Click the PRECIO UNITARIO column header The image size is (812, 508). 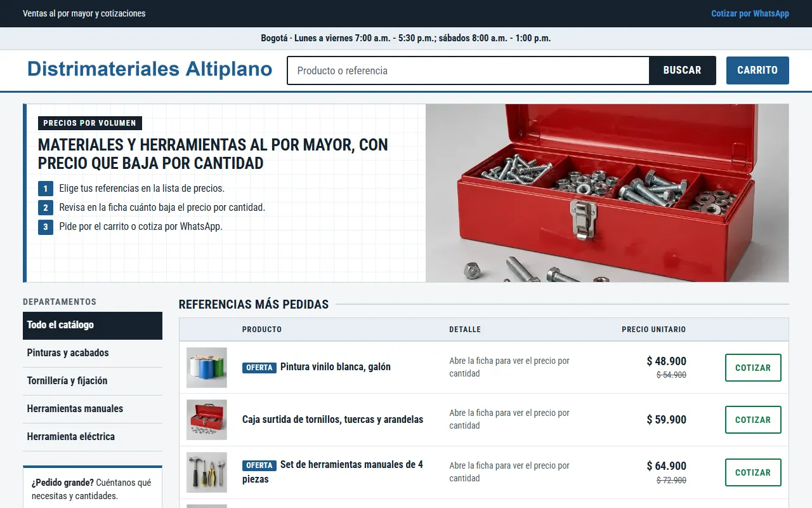pyautogui.click(x=653, y=330)
